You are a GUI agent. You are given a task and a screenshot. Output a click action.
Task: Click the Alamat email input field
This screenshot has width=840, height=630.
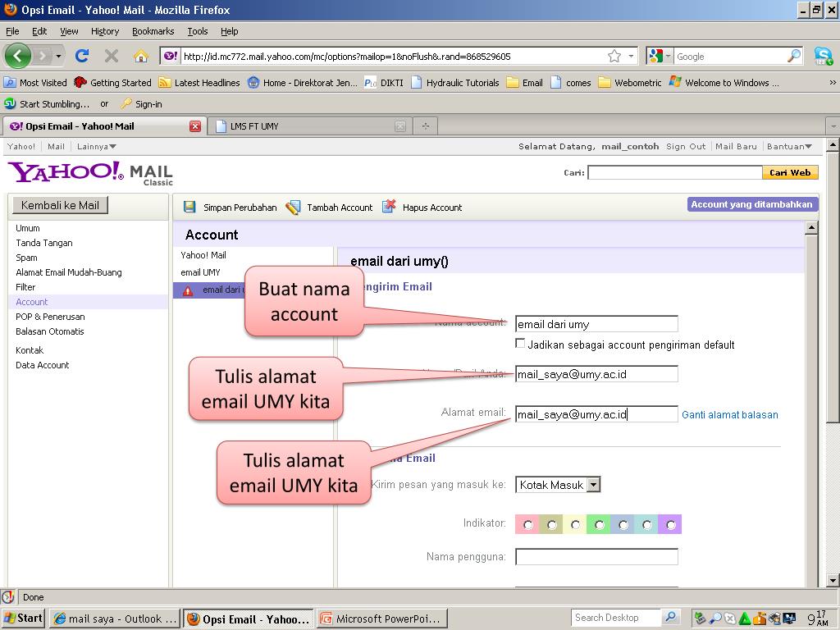(596, 414)
